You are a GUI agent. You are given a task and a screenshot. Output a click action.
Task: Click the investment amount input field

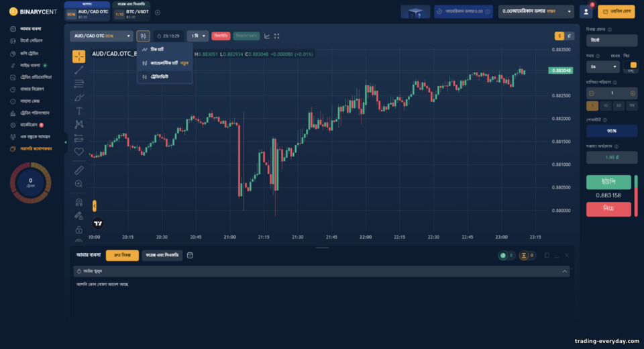click(x=612, y=93)
